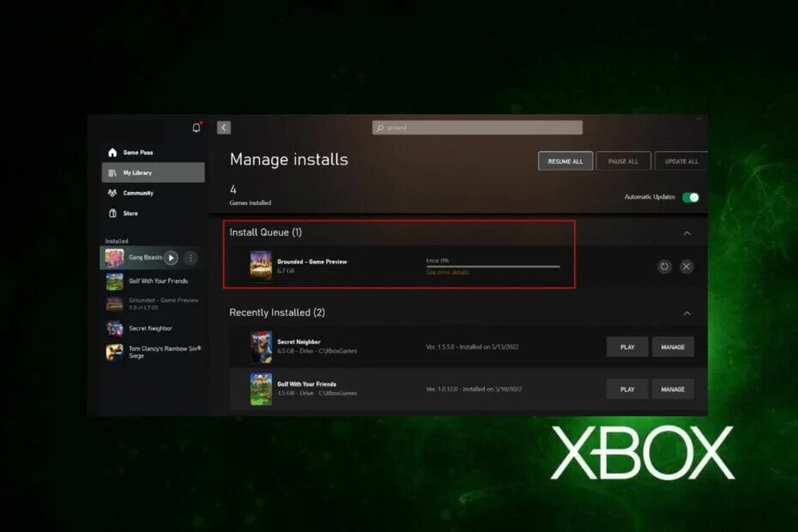Retry the Grounded installation with the restart icon
Screen dimensions: 798x532
point(664,267)
